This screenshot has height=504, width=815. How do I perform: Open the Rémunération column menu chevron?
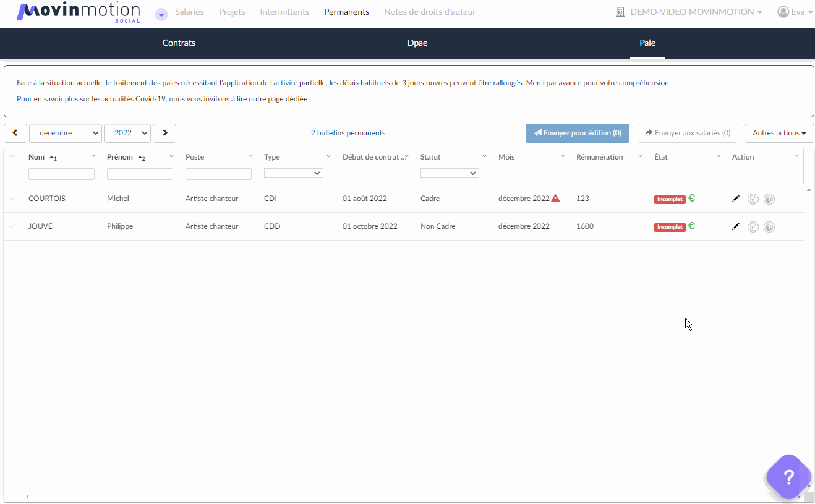(641, 156)
